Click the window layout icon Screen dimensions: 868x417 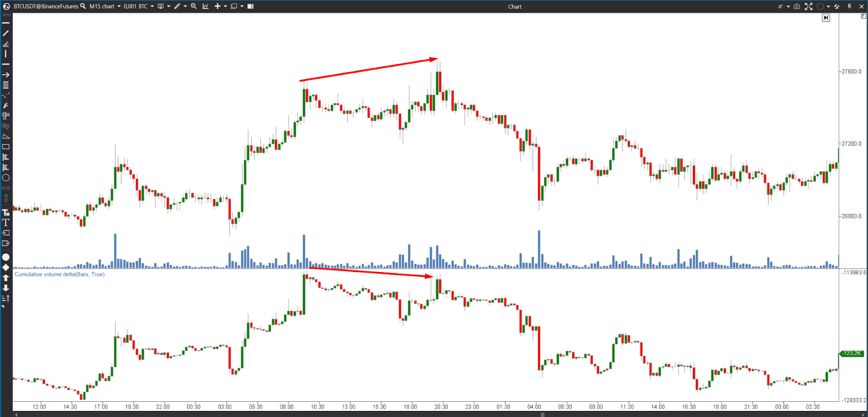(x=234, y=7)
